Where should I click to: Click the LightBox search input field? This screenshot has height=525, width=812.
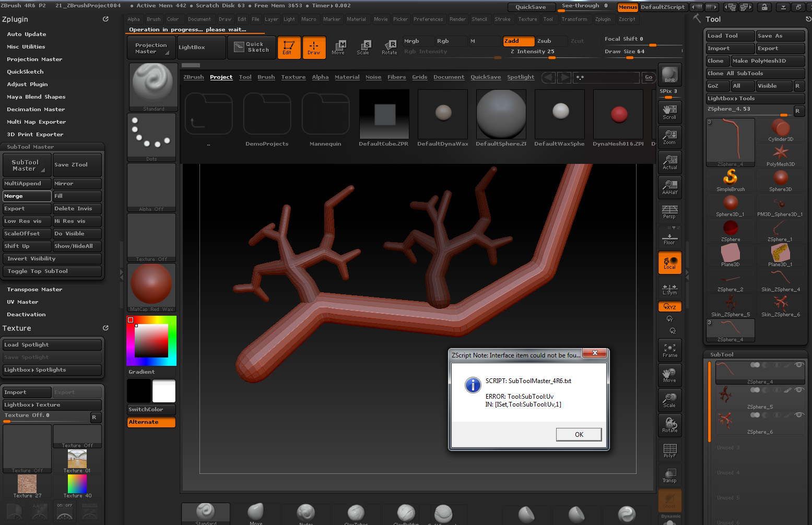point(606,77)
